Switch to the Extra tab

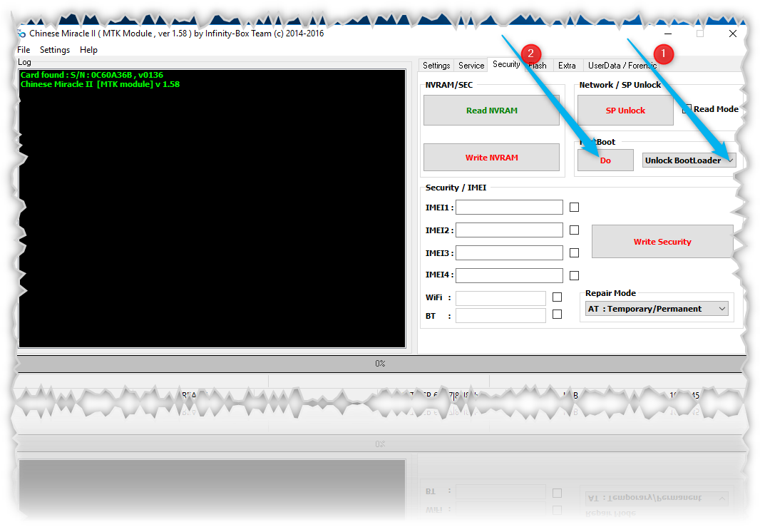pyautogui.click(x=567, y=66)
